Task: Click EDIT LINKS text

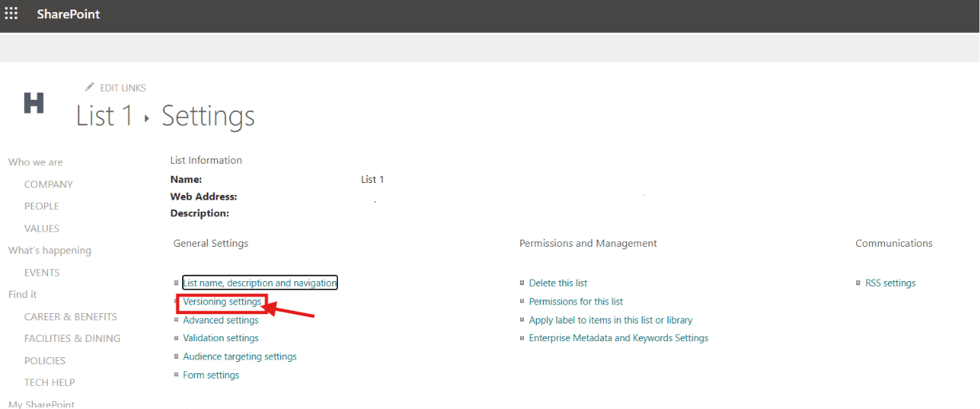Action: click(x=123, y=88)
